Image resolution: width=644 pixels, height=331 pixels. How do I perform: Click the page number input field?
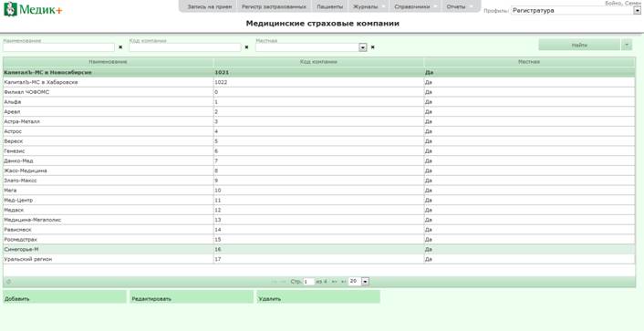[309, 282]
